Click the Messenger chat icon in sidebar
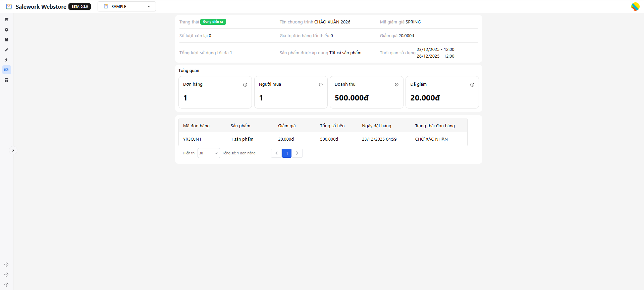Screen dimensions: 644x290 coord(6,275)
